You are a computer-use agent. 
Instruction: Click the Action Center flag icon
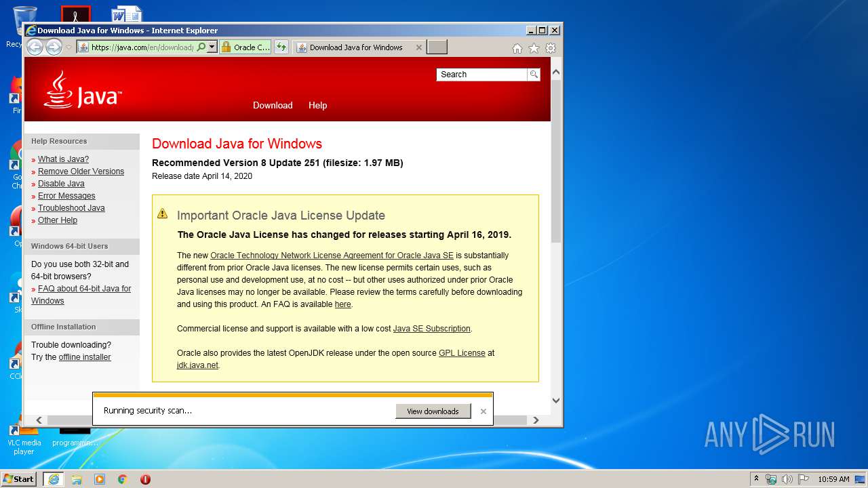[803, 479]
